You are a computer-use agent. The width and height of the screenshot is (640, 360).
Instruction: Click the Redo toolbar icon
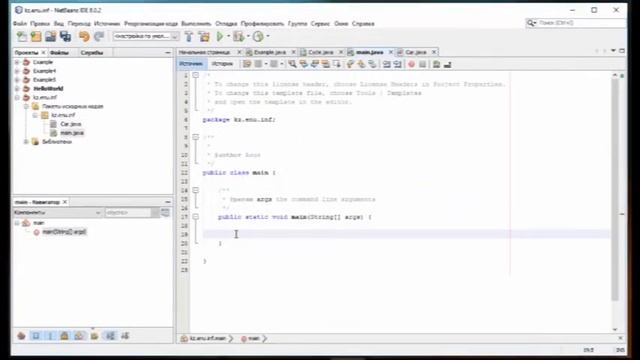(x=99, y=37)
